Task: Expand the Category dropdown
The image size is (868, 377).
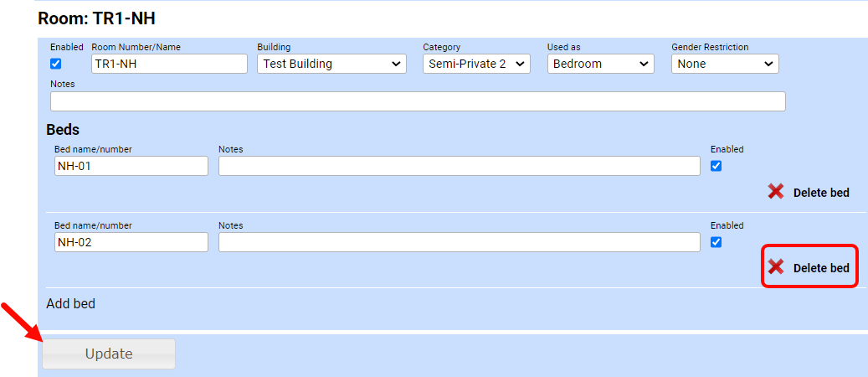Action: [476, 64]
